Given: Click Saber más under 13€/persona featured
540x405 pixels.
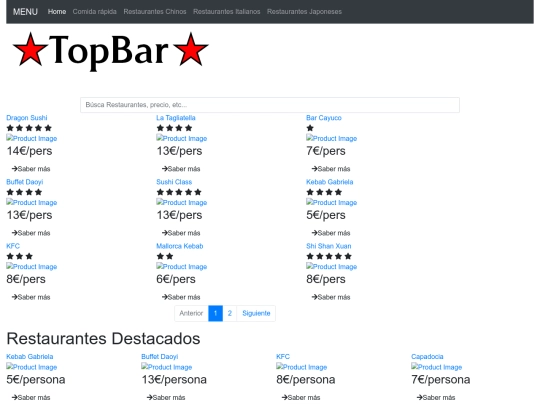Looking at the screenshot, I should [x=166, y=397].
